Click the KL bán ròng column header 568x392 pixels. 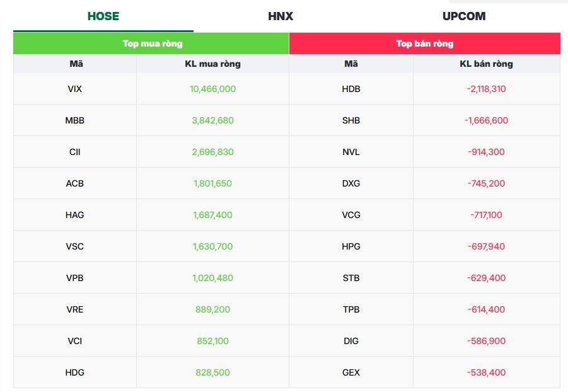(x=486, y=64)
